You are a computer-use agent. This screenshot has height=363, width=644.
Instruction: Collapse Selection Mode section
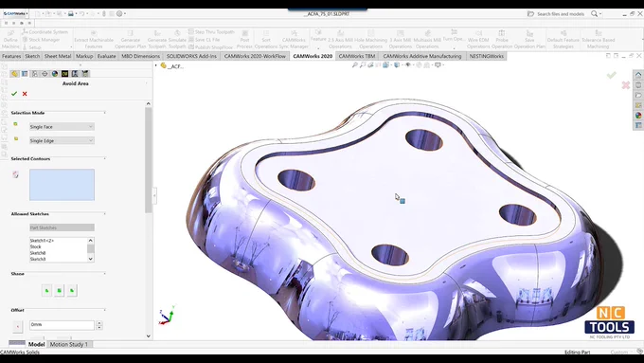click(x=105, y=113)
